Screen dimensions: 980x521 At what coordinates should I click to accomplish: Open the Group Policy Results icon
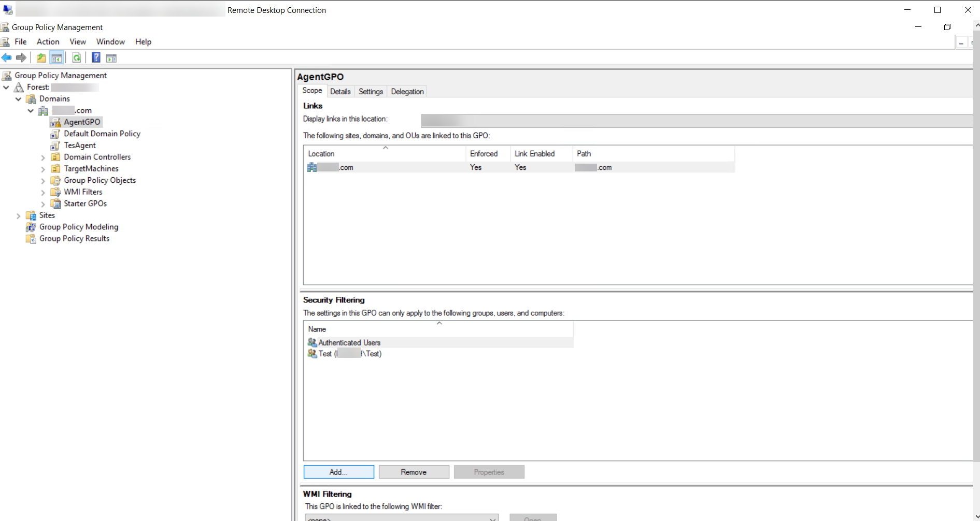(x=32, y=239)
